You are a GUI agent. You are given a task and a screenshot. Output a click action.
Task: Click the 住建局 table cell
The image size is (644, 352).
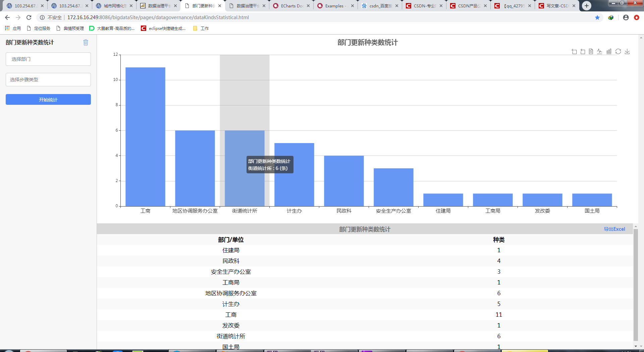click(x=231, y=250)
